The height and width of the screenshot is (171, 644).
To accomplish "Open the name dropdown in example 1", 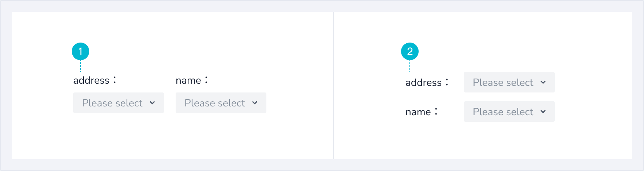I will pos(221,103).
